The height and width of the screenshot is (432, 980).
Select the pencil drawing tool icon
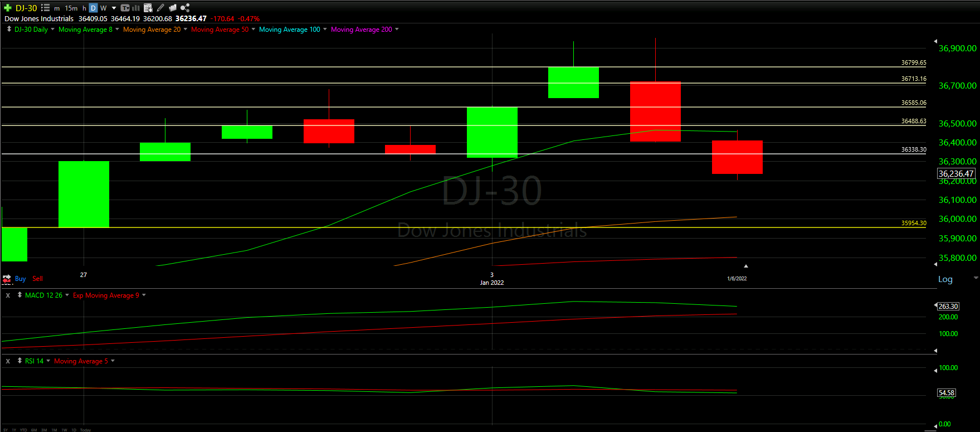coord(160,8)
